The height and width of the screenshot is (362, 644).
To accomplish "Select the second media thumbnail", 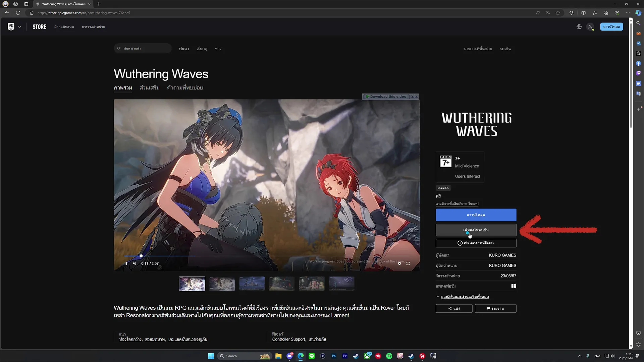I will point(222,284).
